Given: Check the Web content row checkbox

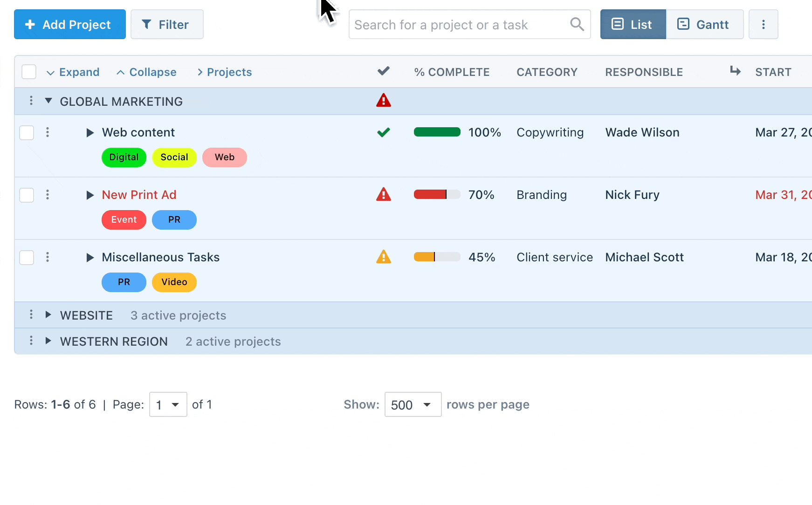Looking at the screenshot, I should coord(27,132).
